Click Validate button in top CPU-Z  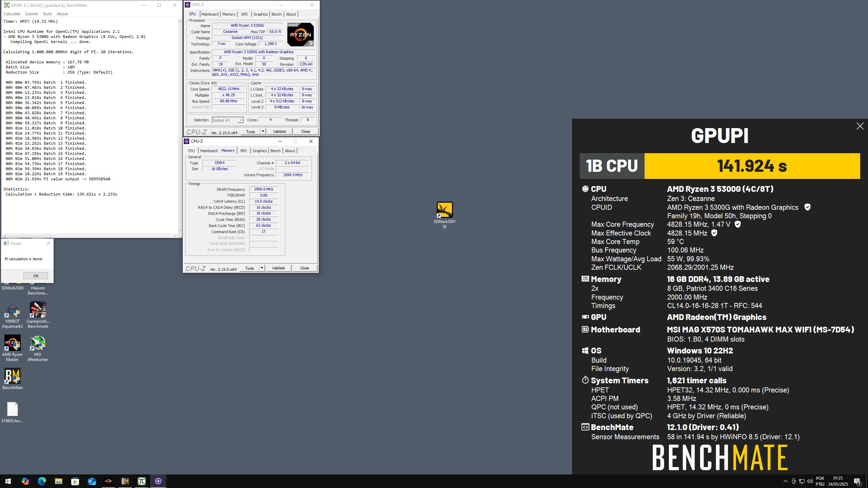pos(279,131)
